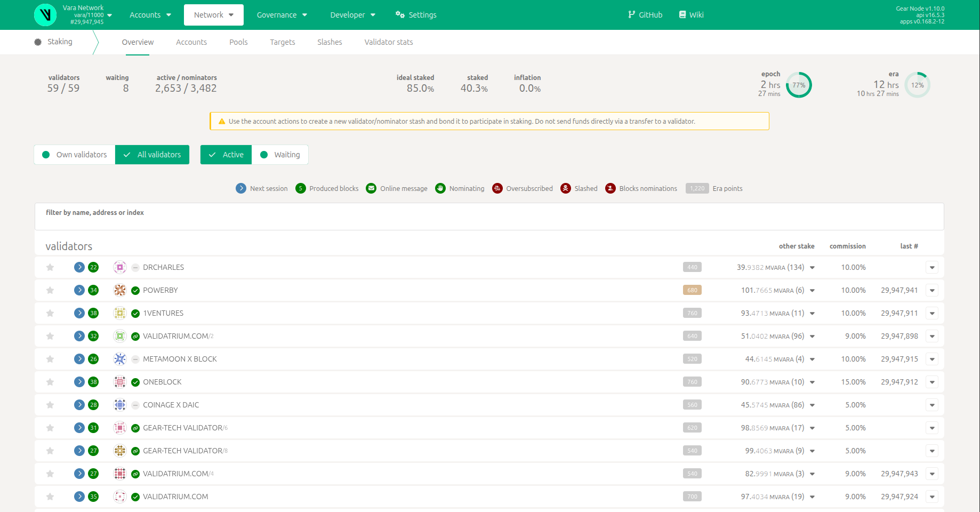Click the warning icon in staking notice
Viewport: 980px width, 512px height.
click(222, 122)
